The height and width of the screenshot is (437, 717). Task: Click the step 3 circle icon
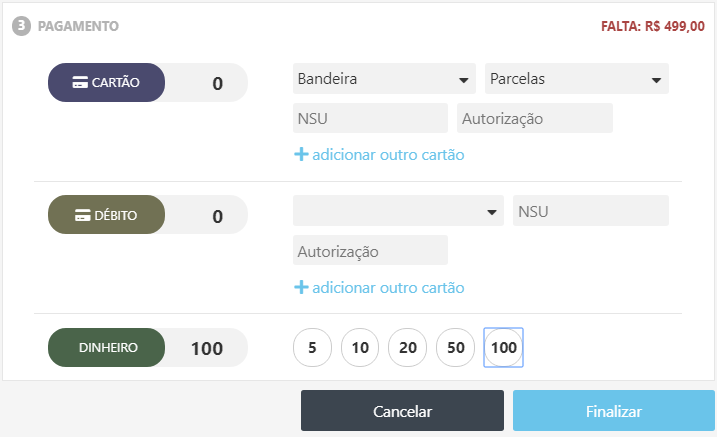click(21, 26)
